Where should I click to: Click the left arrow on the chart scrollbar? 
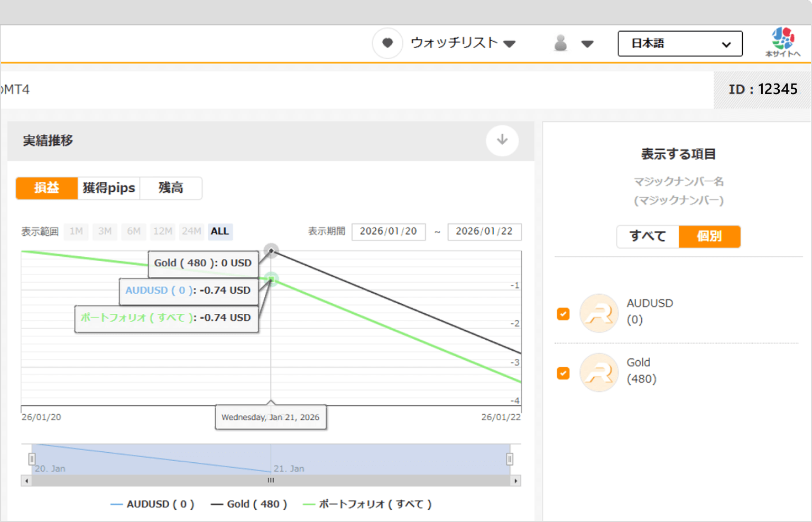click(25, 481)
